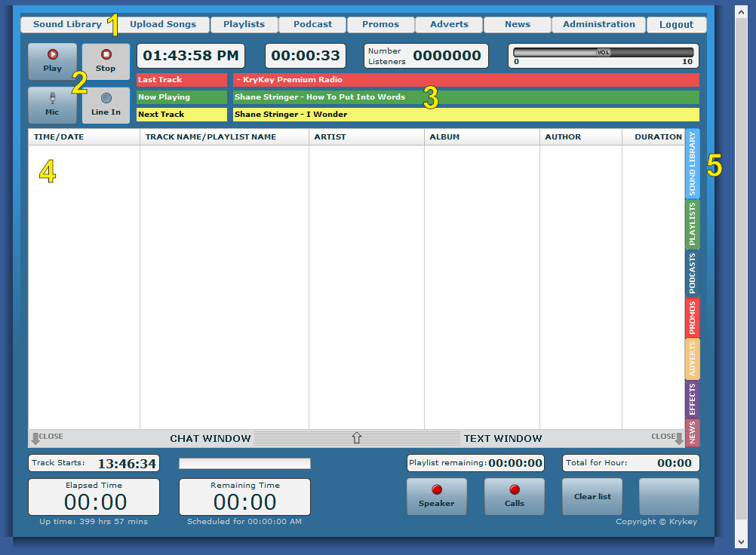Close the text window via right arrow
Viewport: 756px width, 555px height.
(x=678, y=438)
